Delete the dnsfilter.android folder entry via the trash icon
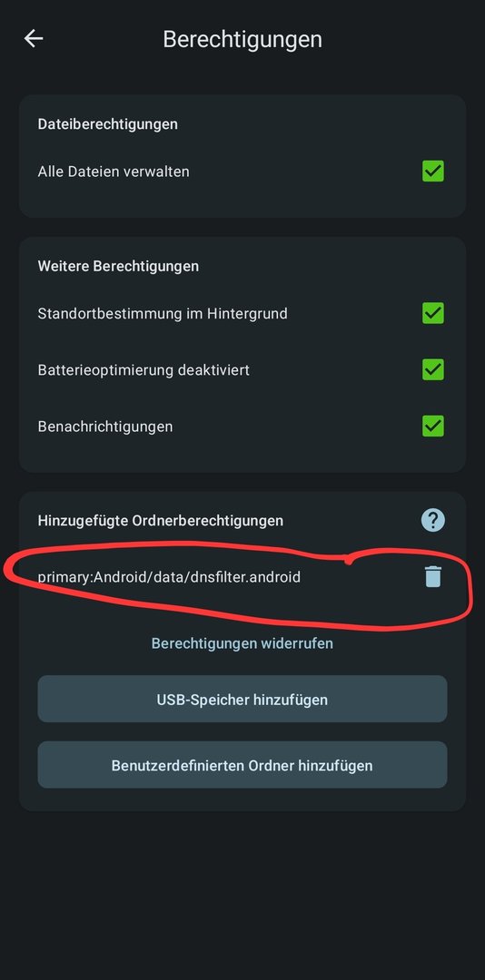The image size is (485, 980). tap(433, 576)
